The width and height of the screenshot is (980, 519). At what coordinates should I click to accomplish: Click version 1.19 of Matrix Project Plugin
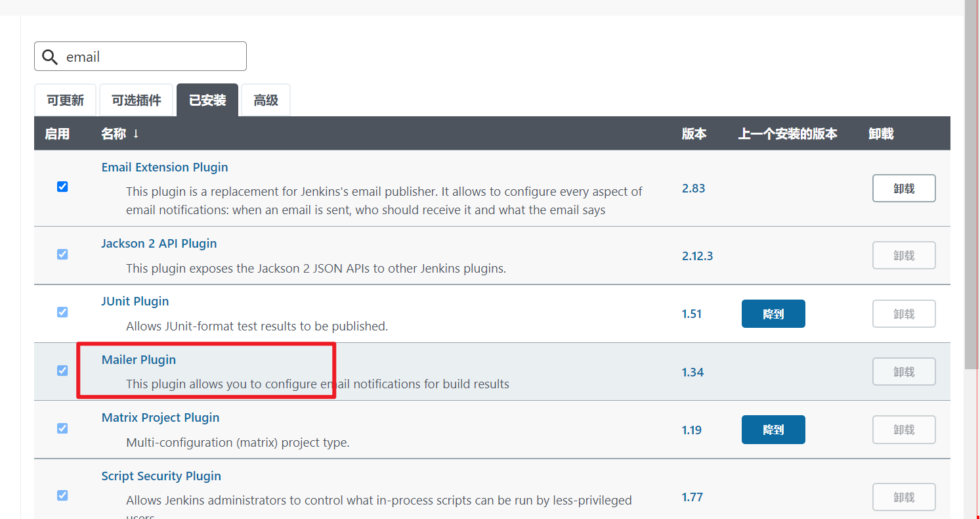(x=692, y=430)
